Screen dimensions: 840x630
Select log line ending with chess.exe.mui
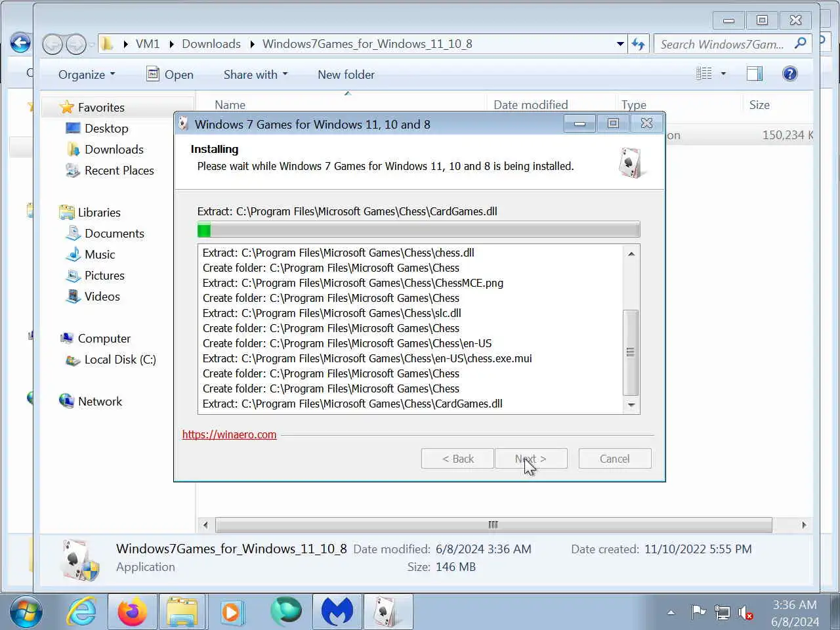click(367, 358)
